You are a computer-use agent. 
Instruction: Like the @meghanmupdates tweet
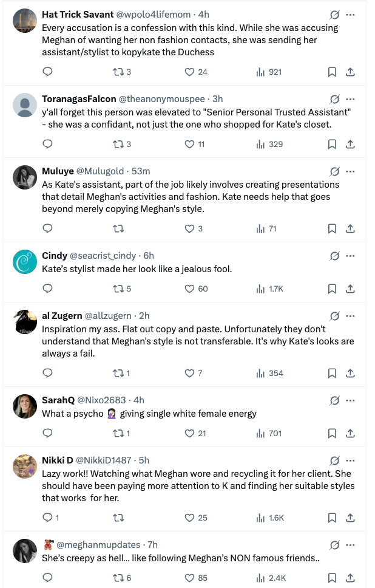point(189,578)
